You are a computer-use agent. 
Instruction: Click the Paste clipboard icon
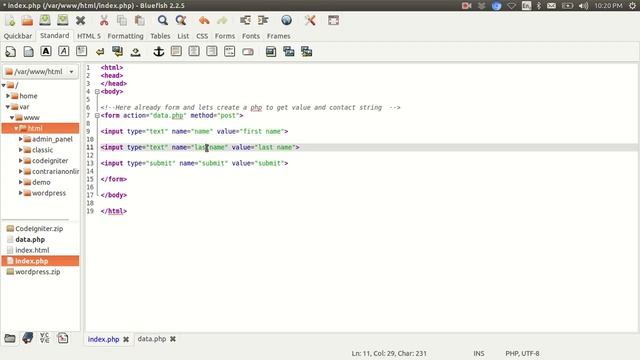(x=140, y=20)
